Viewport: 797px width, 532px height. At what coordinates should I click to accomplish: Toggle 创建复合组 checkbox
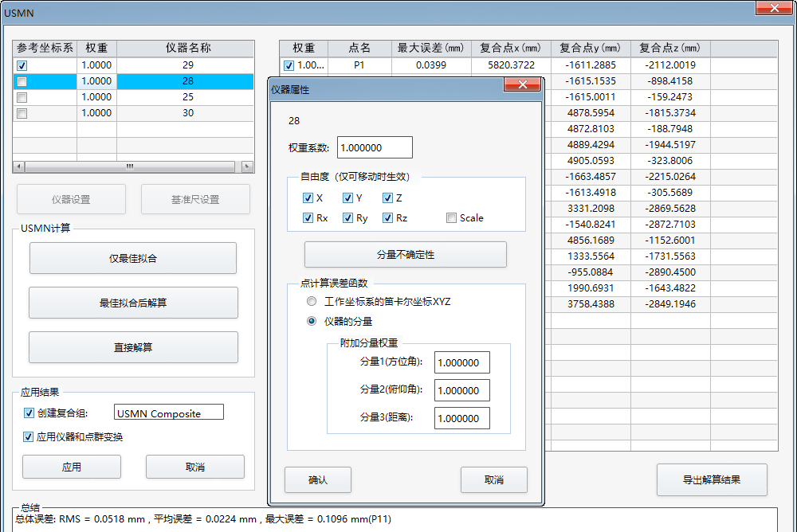[x=29, y=413]
